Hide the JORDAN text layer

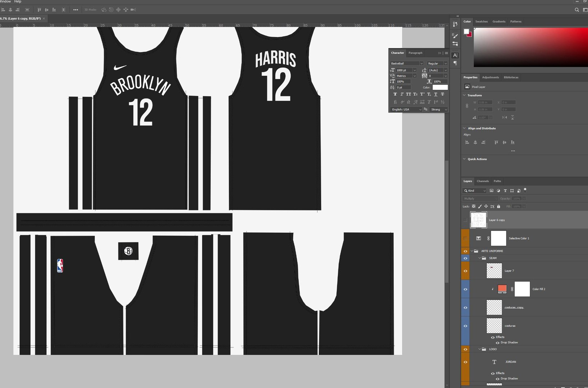tap(465, 362)
